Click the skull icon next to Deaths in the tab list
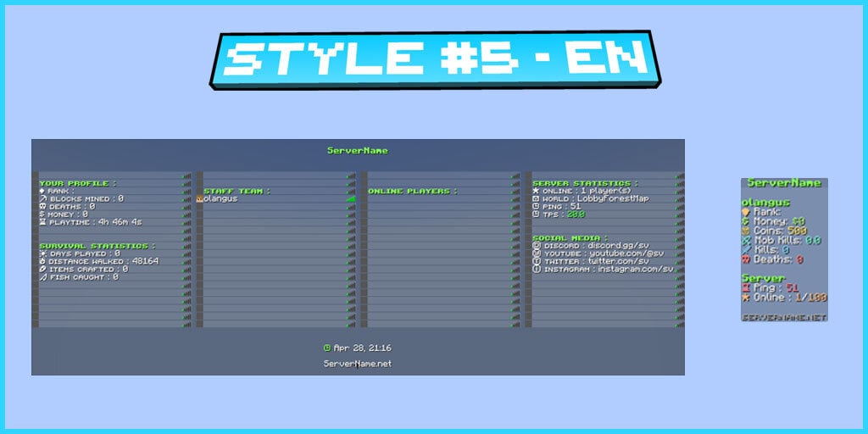 click(42, 207)
